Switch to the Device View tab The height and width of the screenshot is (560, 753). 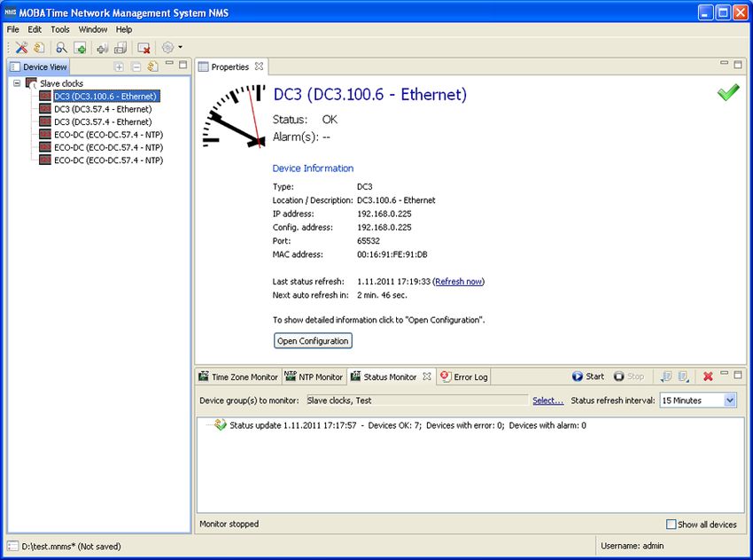(39, 66)
